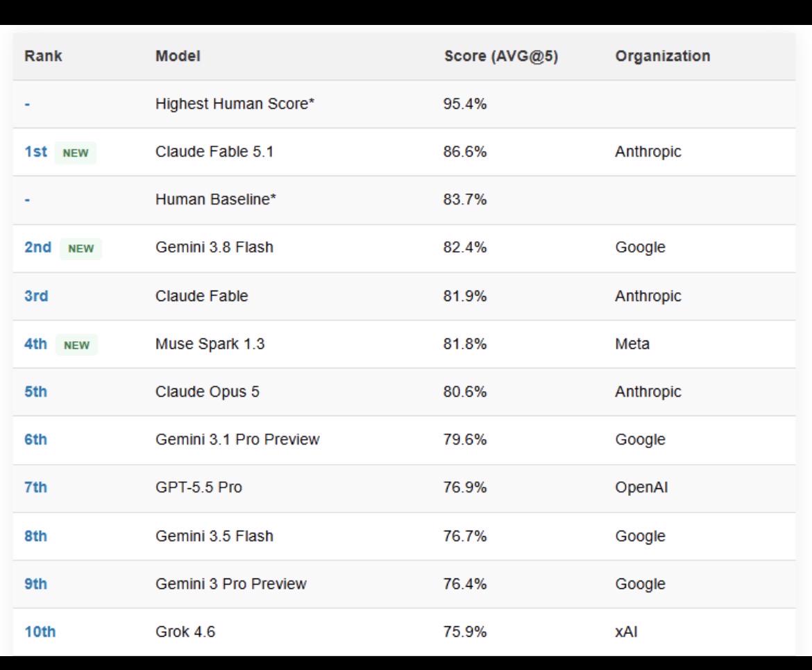This screenshot has width=812, height=670.
Task: Click the Muse Spark 1.3 model entry
Action: (210, 344)
